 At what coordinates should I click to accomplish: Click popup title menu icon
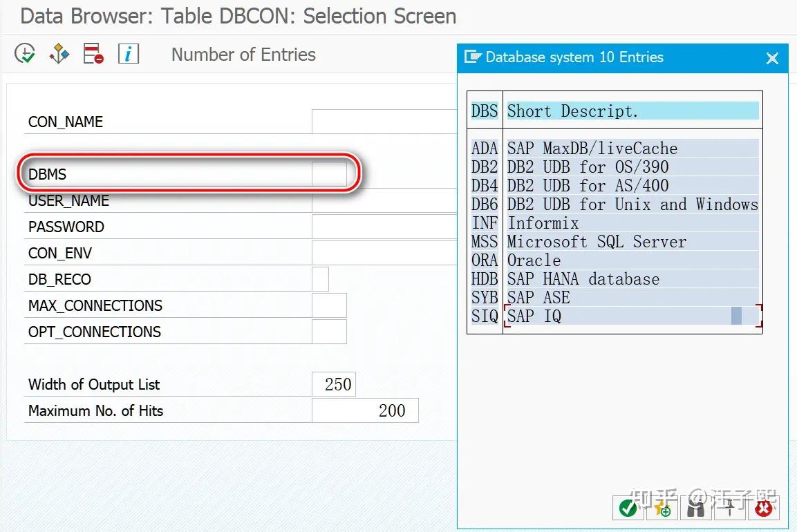tap(472, 57)
